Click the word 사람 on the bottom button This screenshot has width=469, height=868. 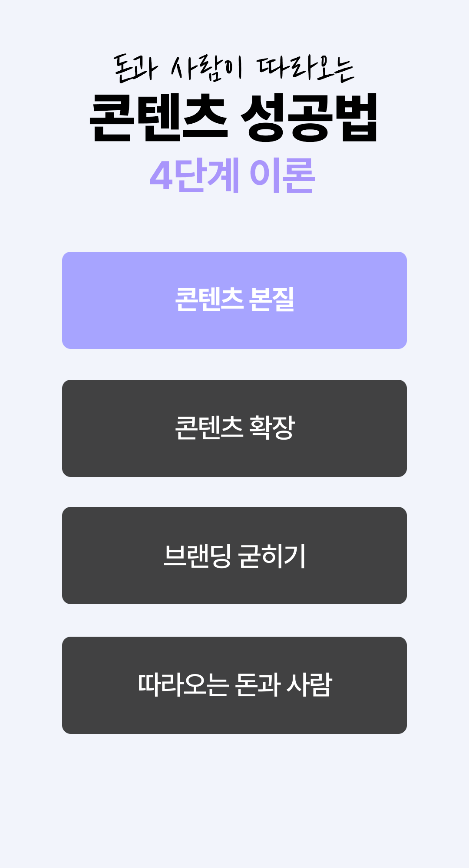(310, 685)
